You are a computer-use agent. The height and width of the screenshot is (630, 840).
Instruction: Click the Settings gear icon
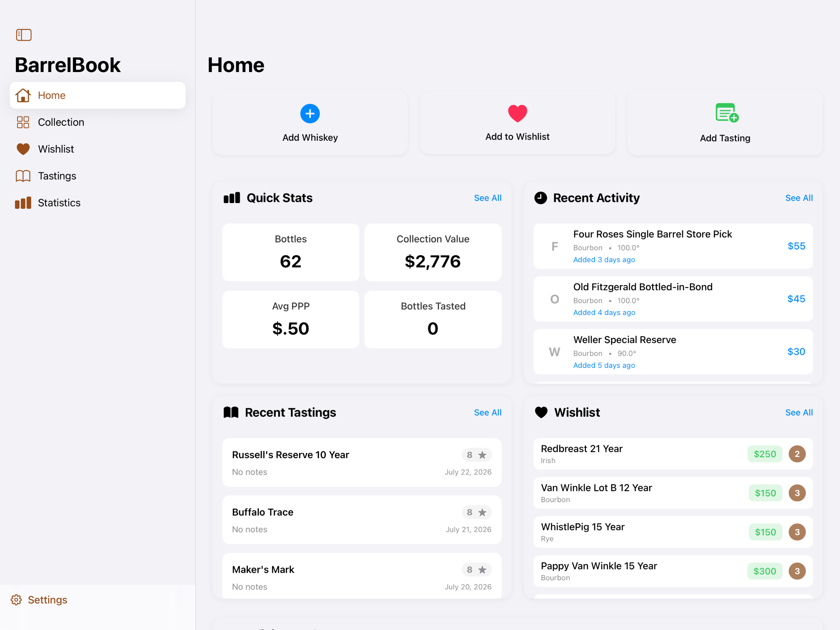pyautogui.click(x=16, y=600)
